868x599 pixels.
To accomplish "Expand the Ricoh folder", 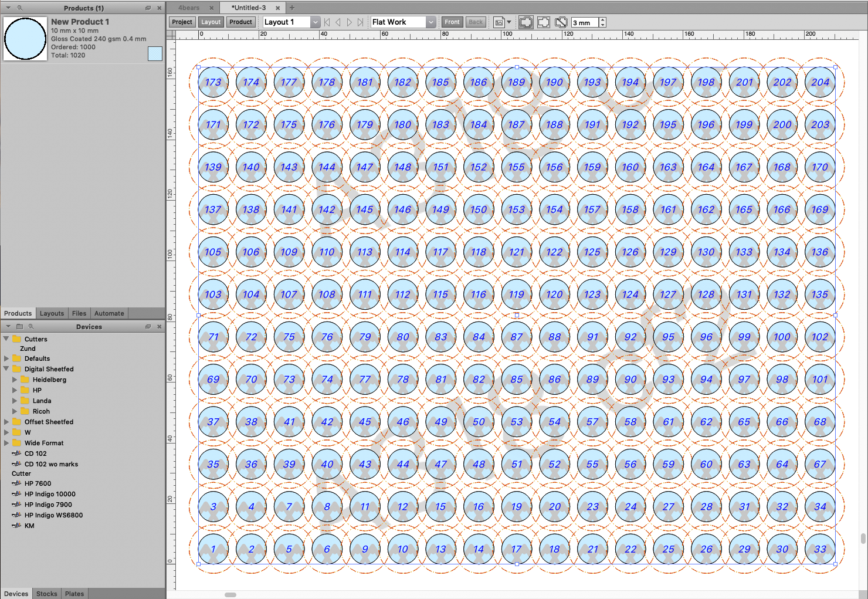I will pos(15,411).
